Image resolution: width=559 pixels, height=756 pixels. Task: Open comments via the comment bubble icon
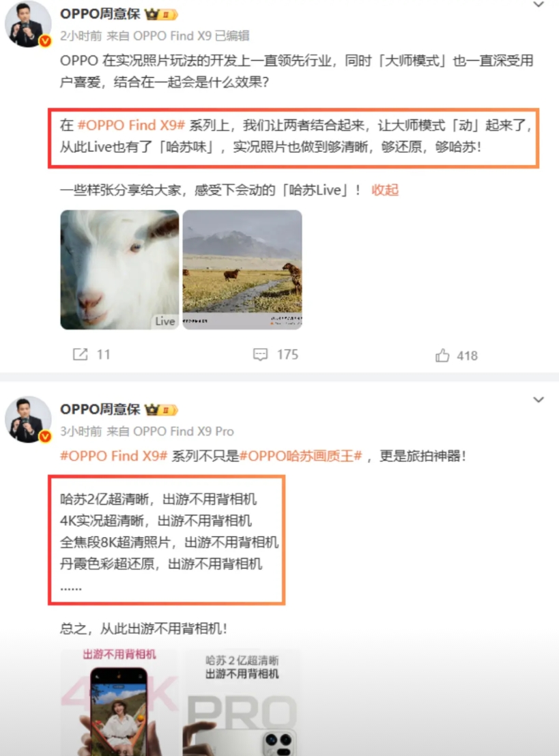pos(260,355)
